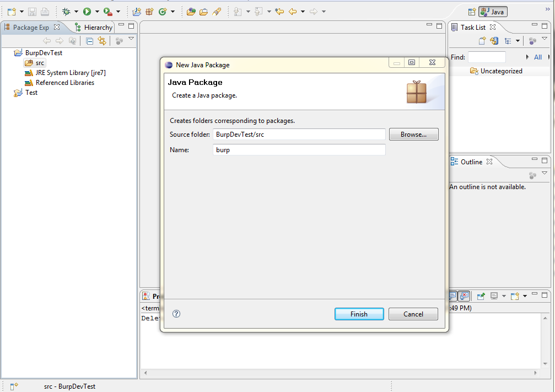The width and height of the screenshot is (555, 392).
Task: Select the Java perspective button
Action: click(x=493, y=12)
